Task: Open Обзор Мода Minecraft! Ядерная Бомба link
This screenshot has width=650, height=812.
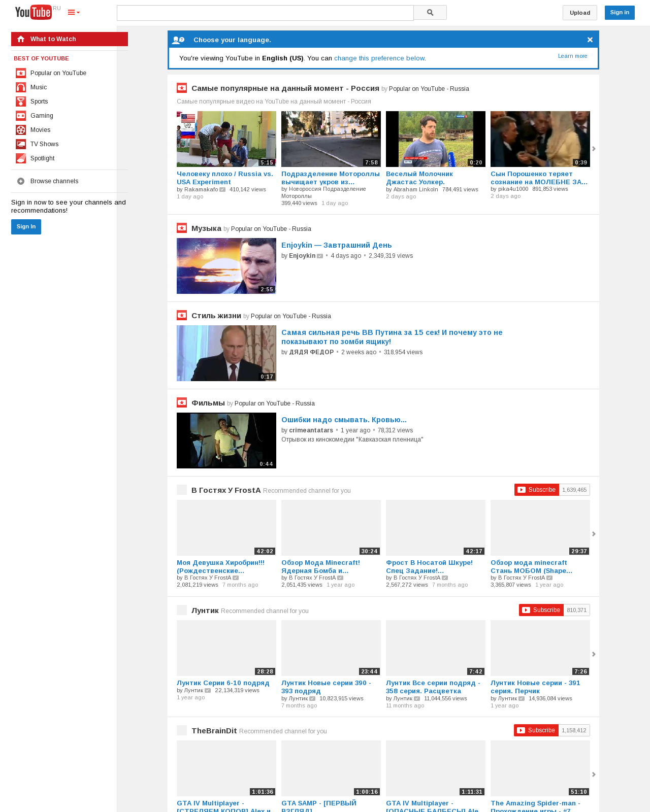Action: click(x=321, y=566)
